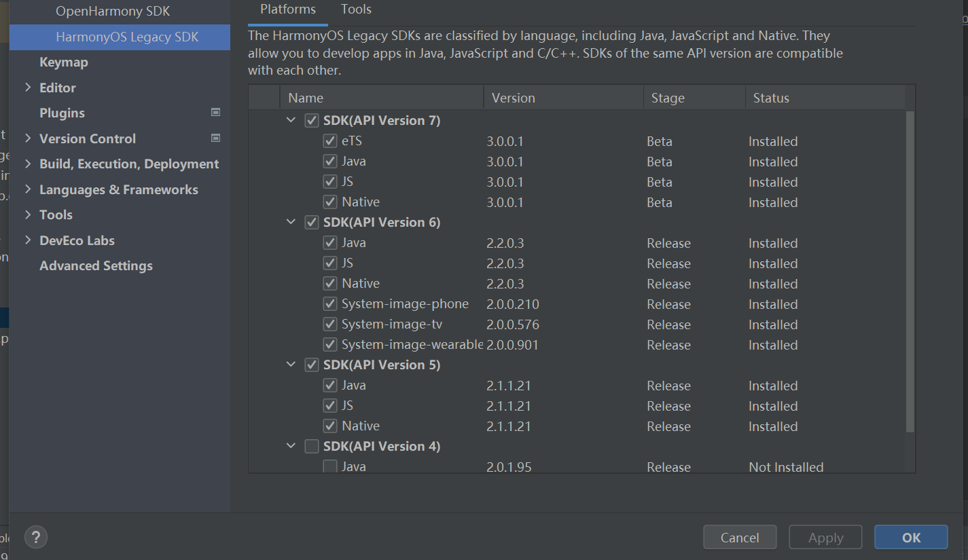Check the SDK(API Version 4) checkbox
The width and height of the screenshot is (968, 560).
pos(312,447)
